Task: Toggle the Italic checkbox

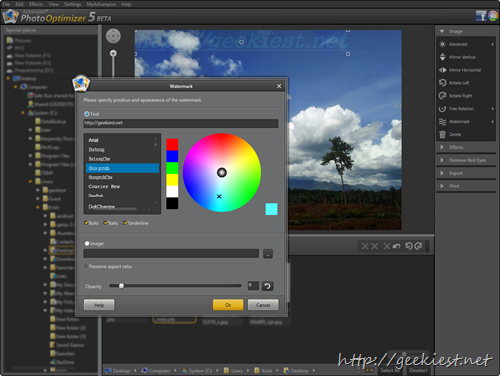Action: click(x=106, y=223)
